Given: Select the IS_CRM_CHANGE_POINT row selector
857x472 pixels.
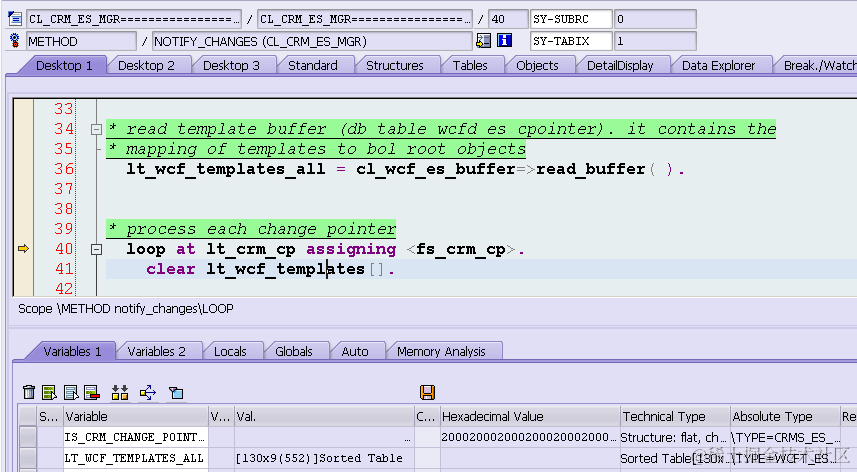Looking at the screenshot, I should coord(27,437).
